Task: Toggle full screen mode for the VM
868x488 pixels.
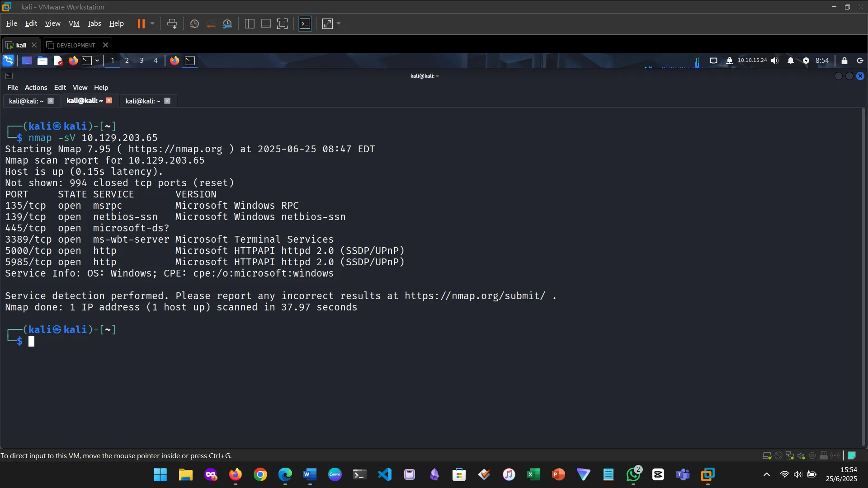Action: click(282, 23)
